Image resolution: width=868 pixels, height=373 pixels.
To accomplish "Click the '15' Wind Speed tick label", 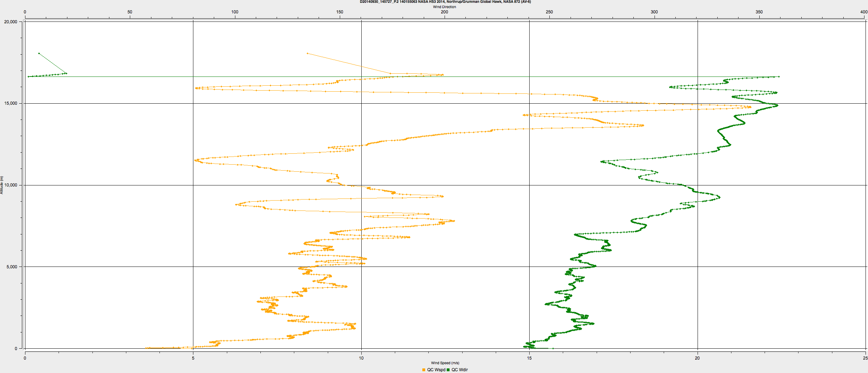I will pyautogui.click(x=529, y=358).
